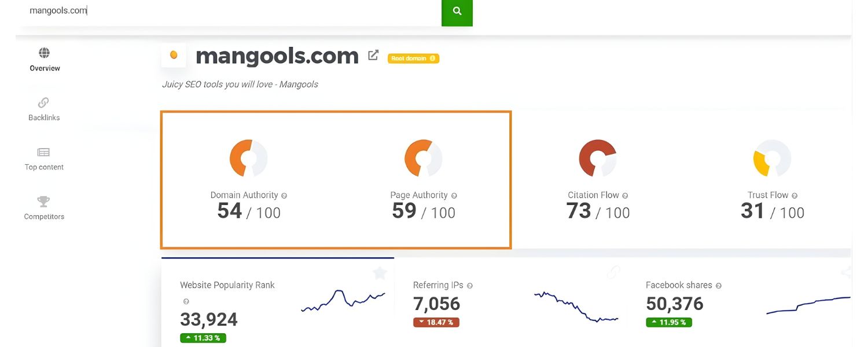
Task: Click the Root domain badge
Action: pyautogui.click(x=413, y=58)
